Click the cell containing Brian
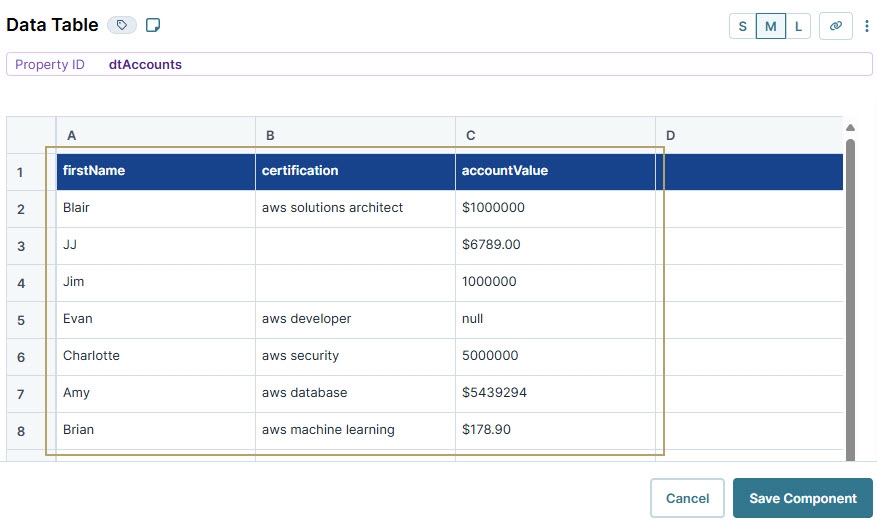The height and width of the screenshot is (522, 877). click(155, 431)
